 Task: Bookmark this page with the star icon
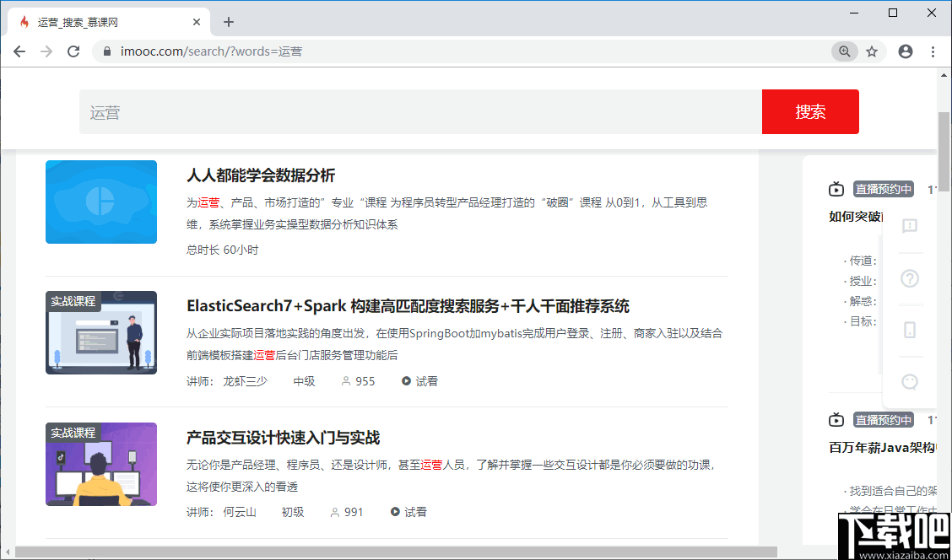[872, 51]
